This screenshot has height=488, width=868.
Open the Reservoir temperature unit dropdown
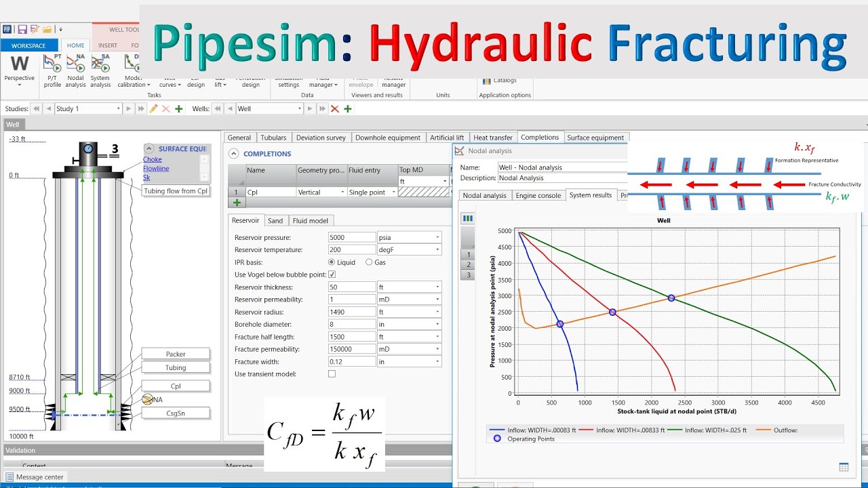pyautogui.click(x=439, y=250)
